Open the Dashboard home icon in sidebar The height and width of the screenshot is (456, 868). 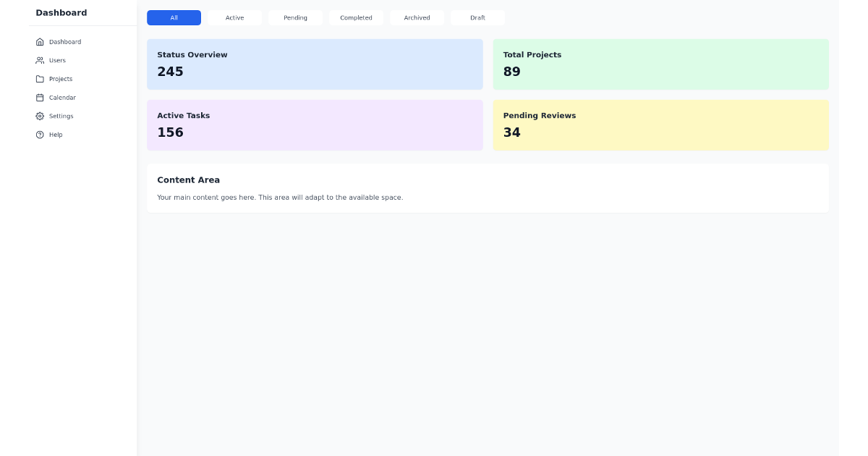[41, 41]
